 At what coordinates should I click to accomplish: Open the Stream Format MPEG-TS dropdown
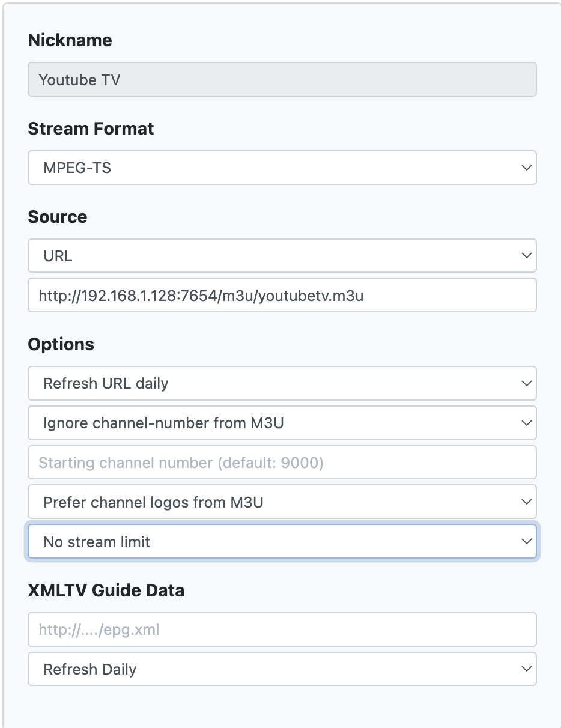pyautogui.click(x=282, y=168)
